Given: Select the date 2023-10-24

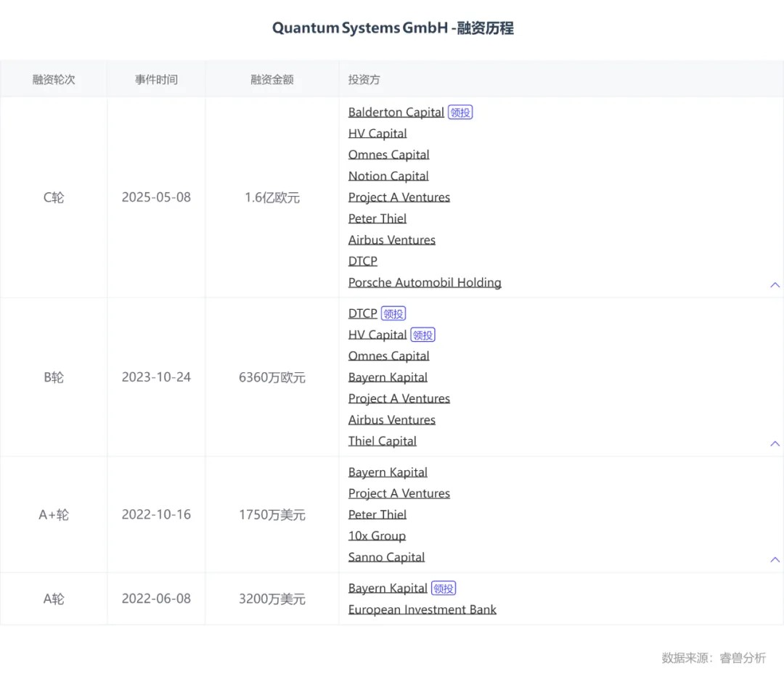Looking at the screenshot, I should pyautogui.click(x=156, y=377).
